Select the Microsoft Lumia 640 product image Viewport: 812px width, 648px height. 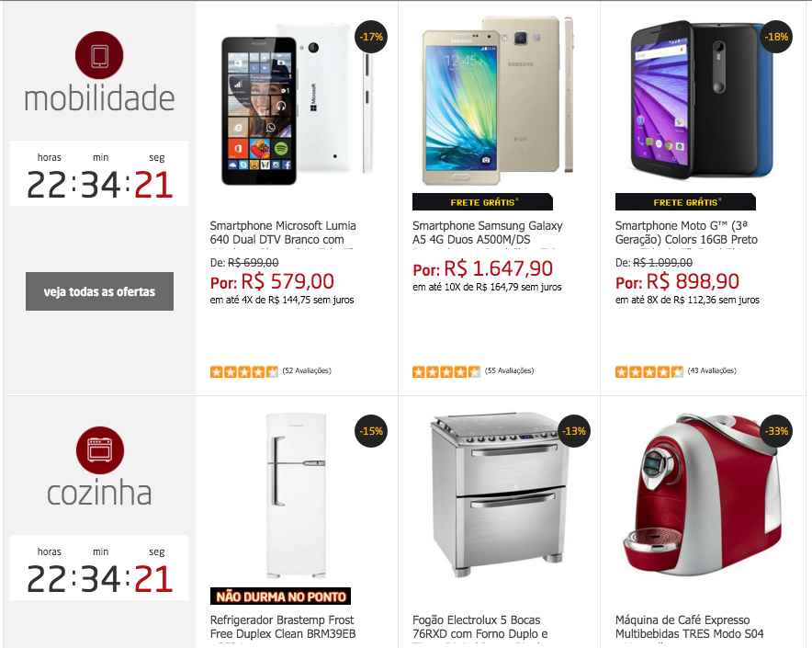297,104
